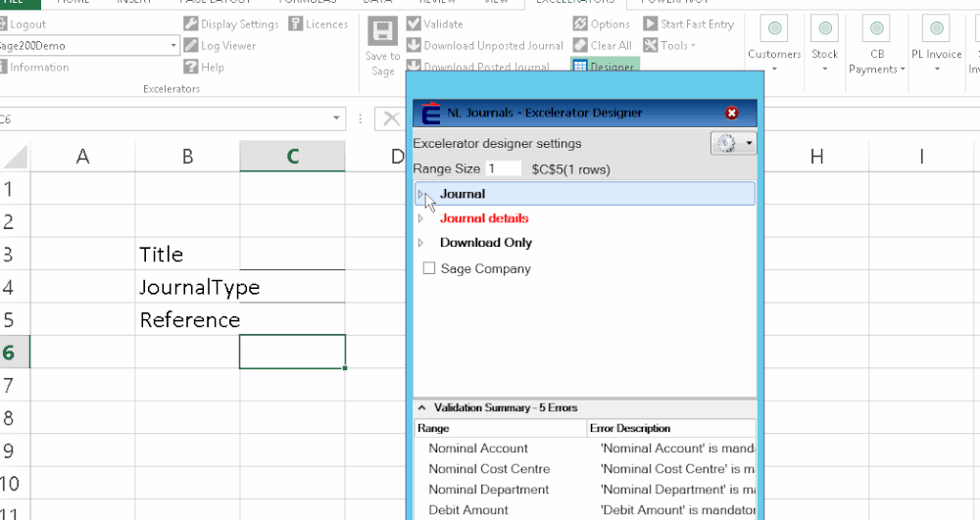Image resolution: width=980 pixels, height=520 pixels.
Task: Click the Error Description column header
Action: tap(672, 428)
